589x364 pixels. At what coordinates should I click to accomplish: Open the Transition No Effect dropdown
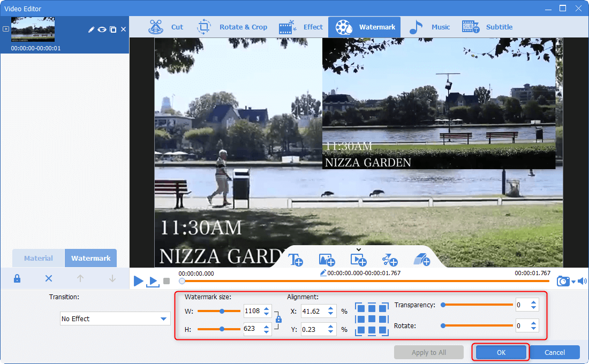pos(115,318)
